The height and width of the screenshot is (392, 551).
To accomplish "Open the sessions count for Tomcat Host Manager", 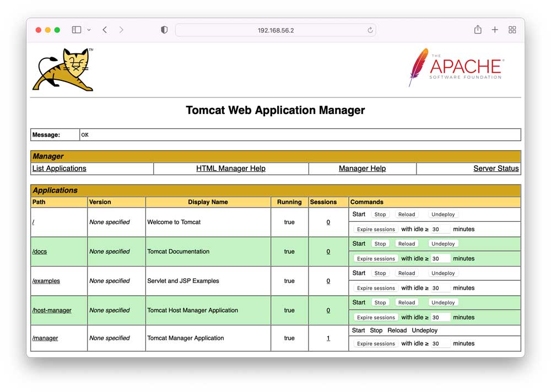I will coord(328,310).
